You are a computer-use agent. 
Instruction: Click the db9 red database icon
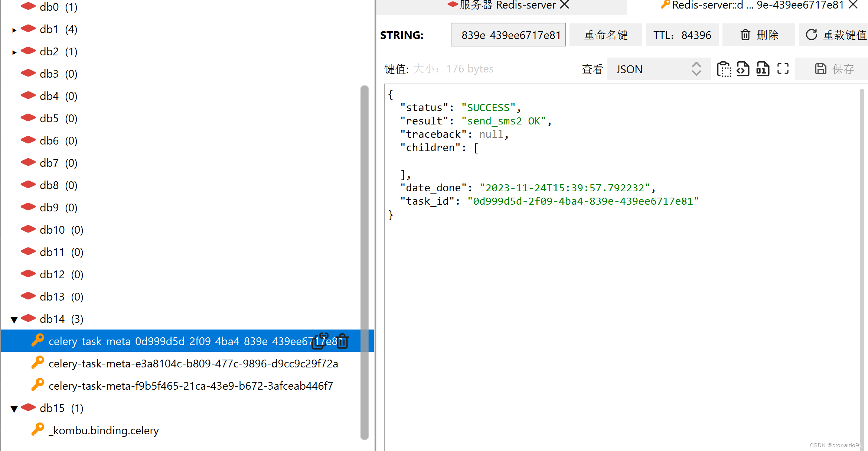coord(28,207)
